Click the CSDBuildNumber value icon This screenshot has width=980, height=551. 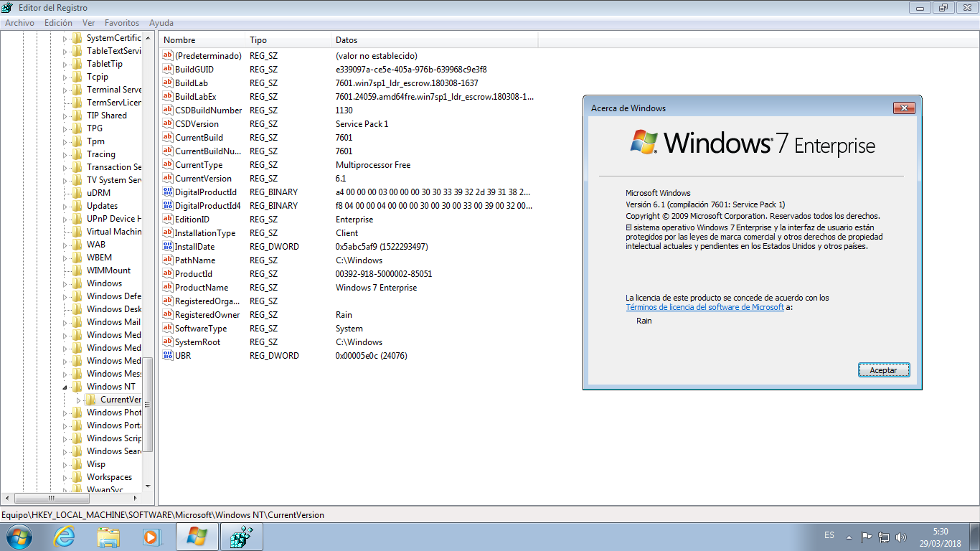[168, 110]
